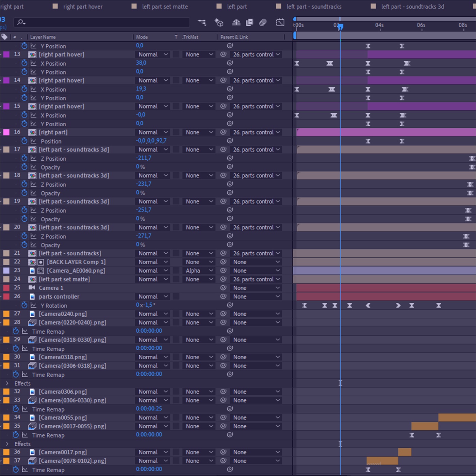The image size is (476, 476).
Task: Enable the Motion Blur icon
Action: click(263, 22)
